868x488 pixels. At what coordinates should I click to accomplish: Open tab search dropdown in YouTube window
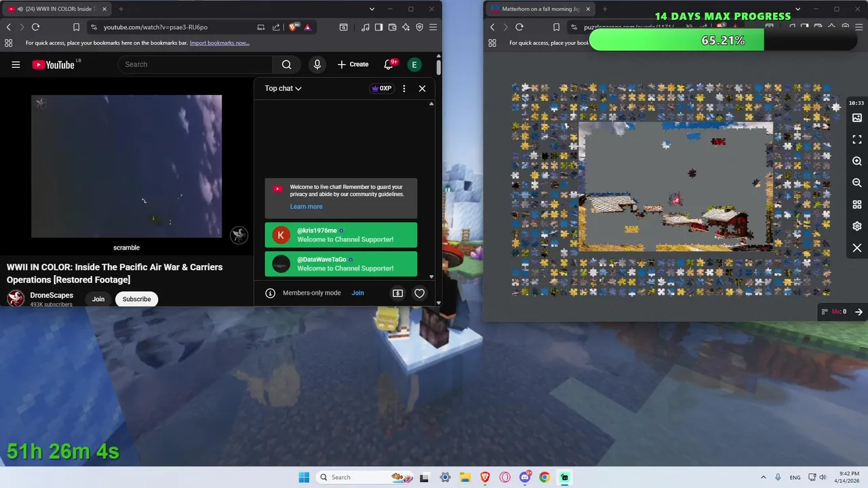click(372, 9)
